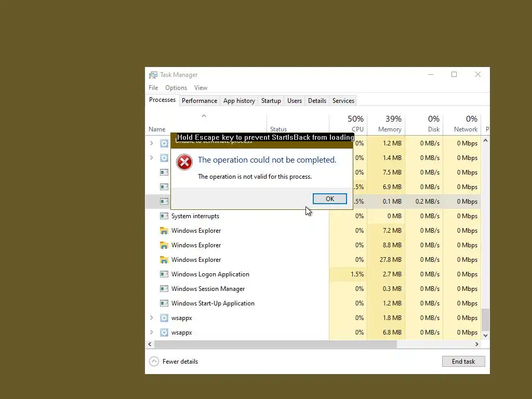
Task: Click the Task Manager title bar icon
Action: tap(153, 75)
